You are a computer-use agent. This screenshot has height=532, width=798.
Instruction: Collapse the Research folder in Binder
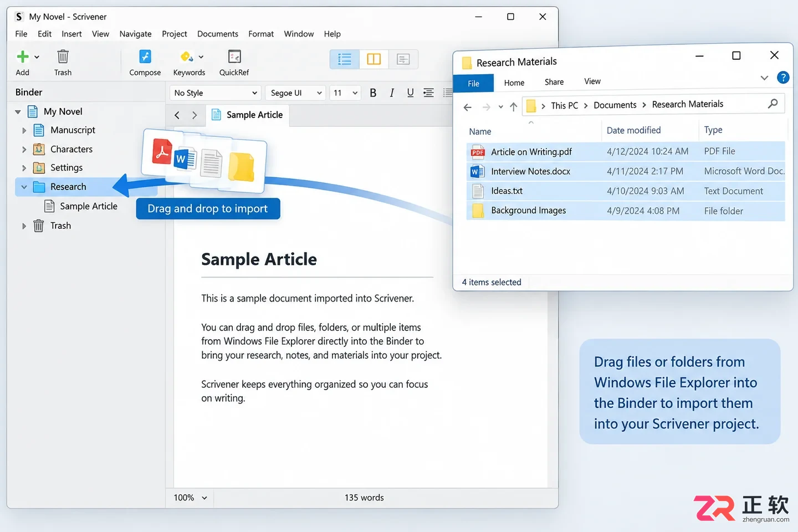(24, 187)
